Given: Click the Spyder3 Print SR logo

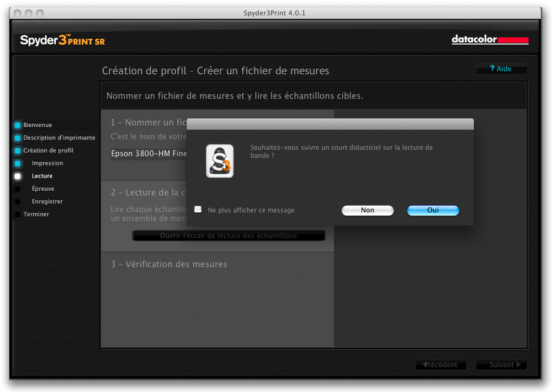Looking at the screenshot, I should point(62,40).
